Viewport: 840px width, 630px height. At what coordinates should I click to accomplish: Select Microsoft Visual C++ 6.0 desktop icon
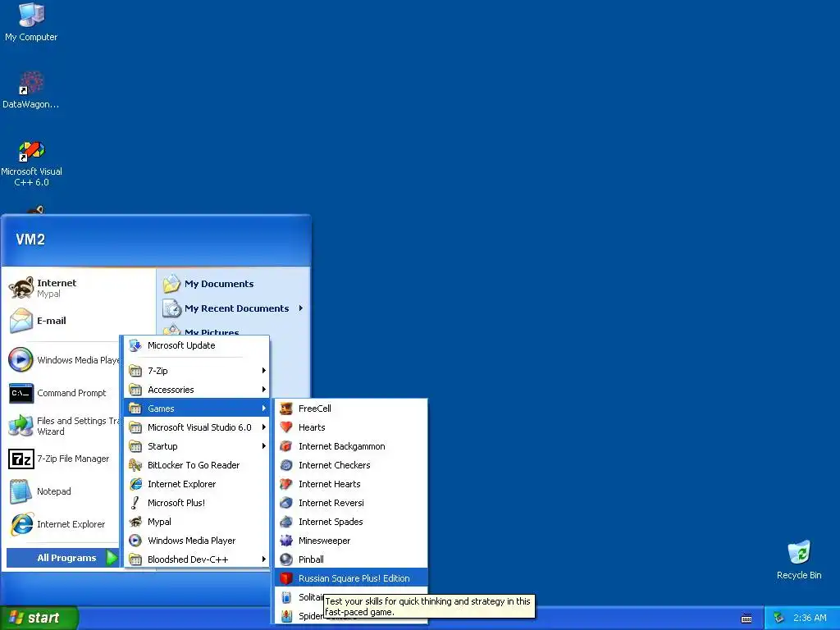(31, 151)
